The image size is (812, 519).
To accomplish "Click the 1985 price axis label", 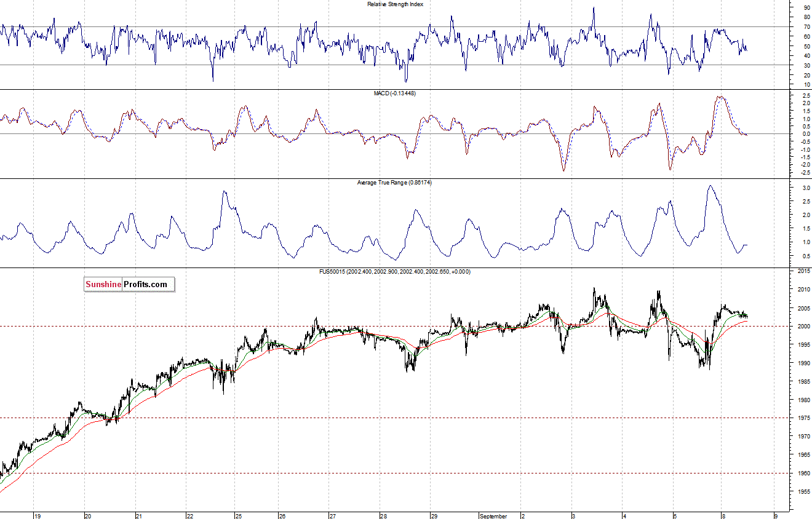I will (x=803, y=381).
